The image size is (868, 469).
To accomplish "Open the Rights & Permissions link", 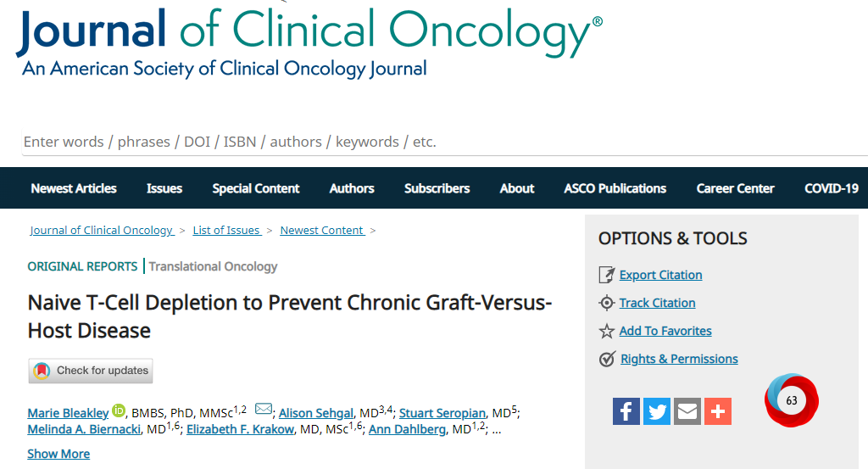I will tap(679, 359).
